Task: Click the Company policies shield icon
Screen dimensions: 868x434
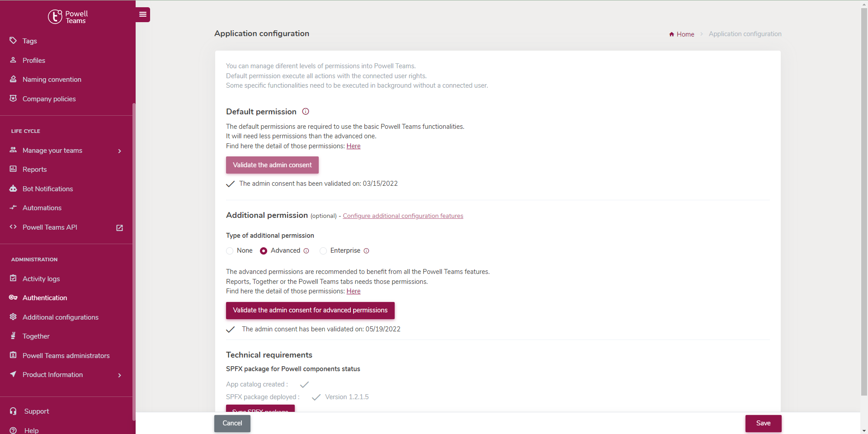Action: coord(13,99)
